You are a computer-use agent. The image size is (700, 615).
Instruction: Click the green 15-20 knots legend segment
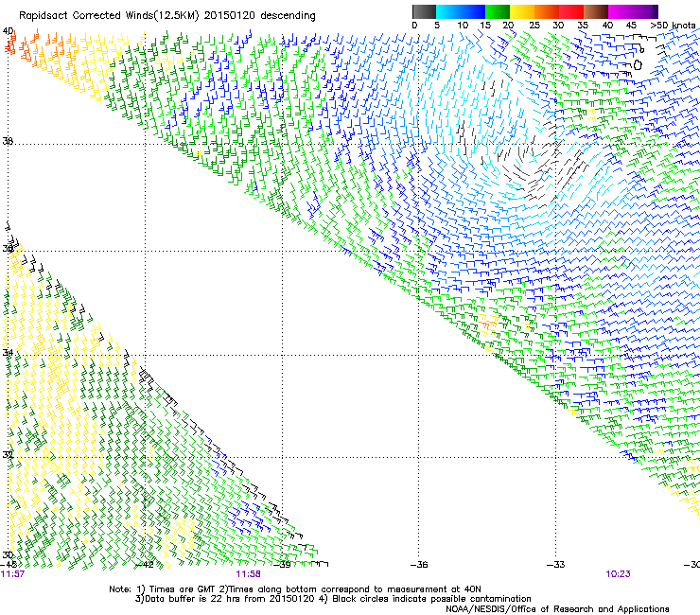click(x=498, y=11)
